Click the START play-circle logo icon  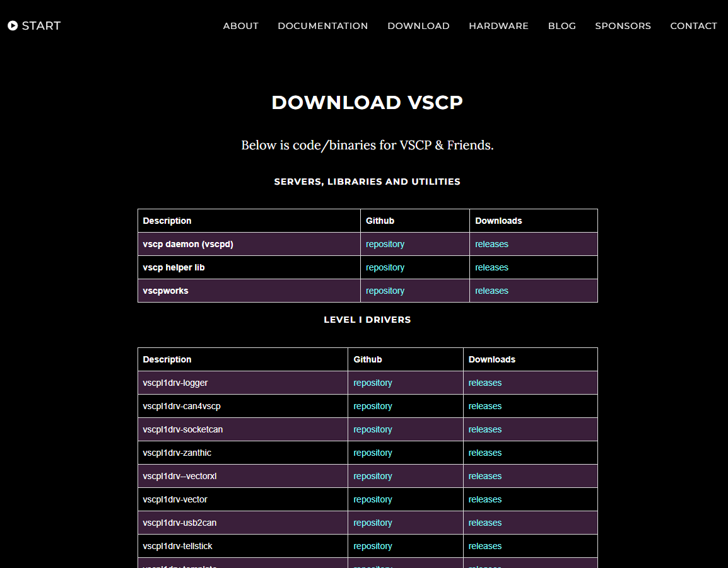click(x=13, y=25)
